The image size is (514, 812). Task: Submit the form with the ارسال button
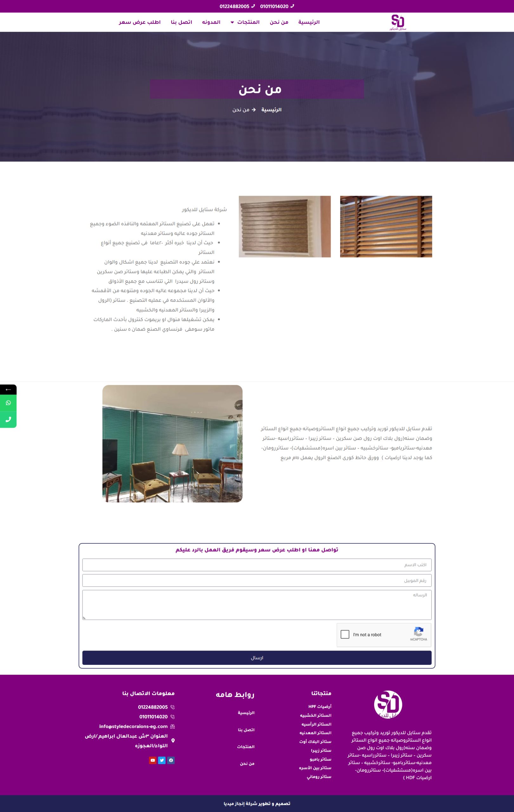pos(257,658)
